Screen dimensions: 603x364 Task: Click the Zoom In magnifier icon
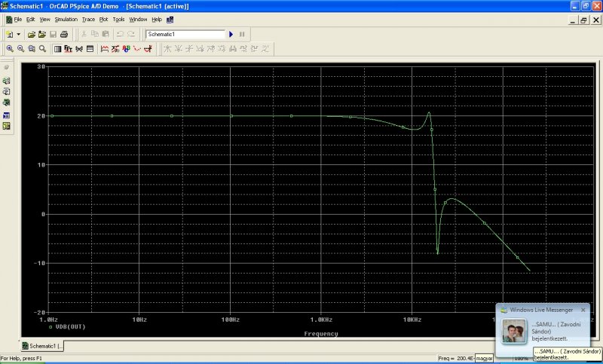click(10, 49)
